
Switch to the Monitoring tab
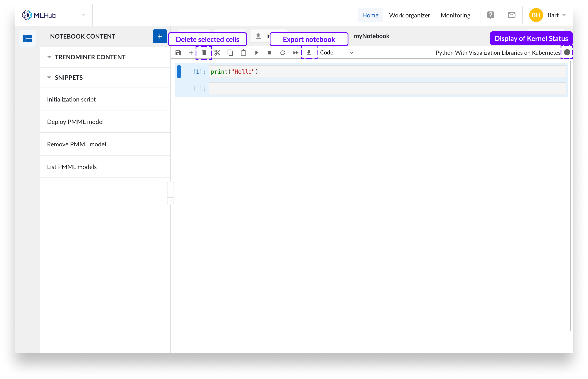455,15
